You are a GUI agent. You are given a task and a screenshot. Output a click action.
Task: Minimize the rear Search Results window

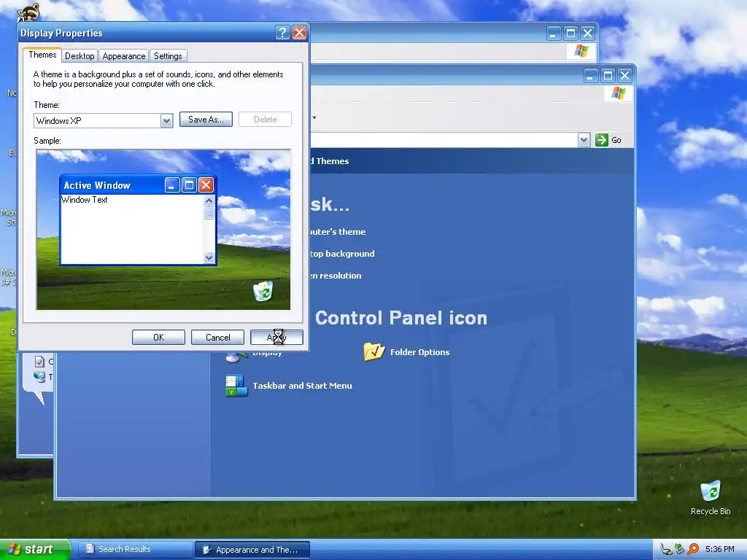coord(554,34)
